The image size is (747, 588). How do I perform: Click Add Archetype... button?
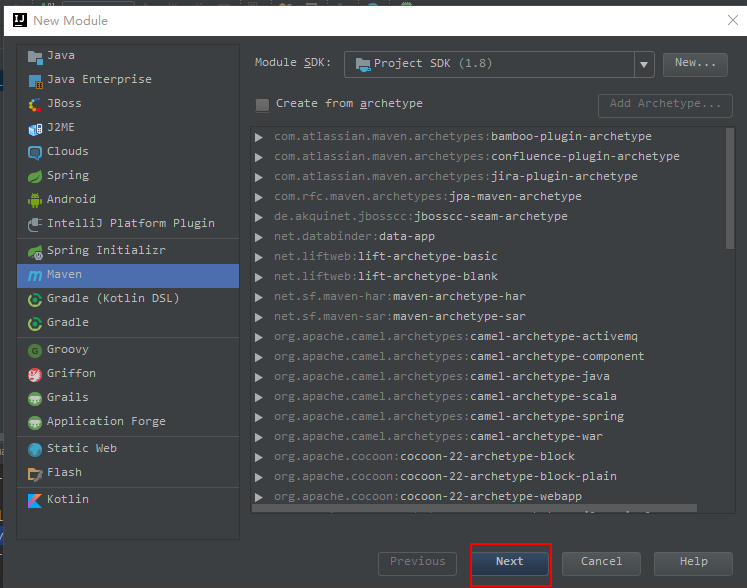pos(665,105)
